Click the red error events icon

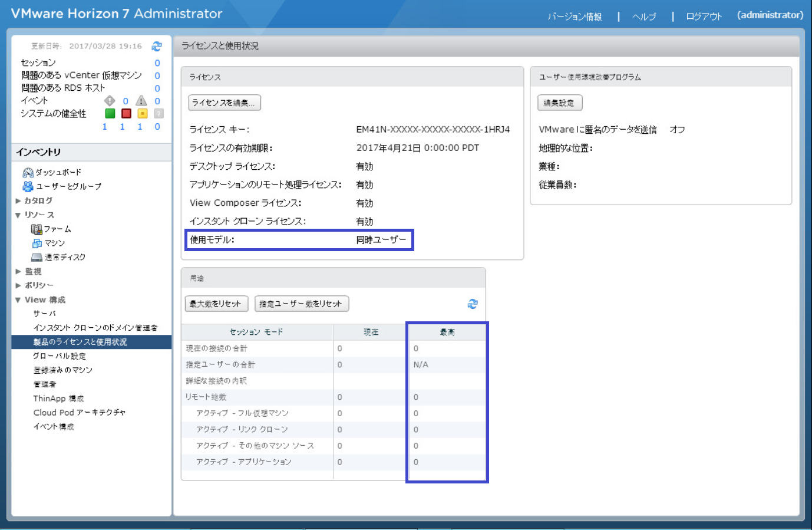point(110,101)
